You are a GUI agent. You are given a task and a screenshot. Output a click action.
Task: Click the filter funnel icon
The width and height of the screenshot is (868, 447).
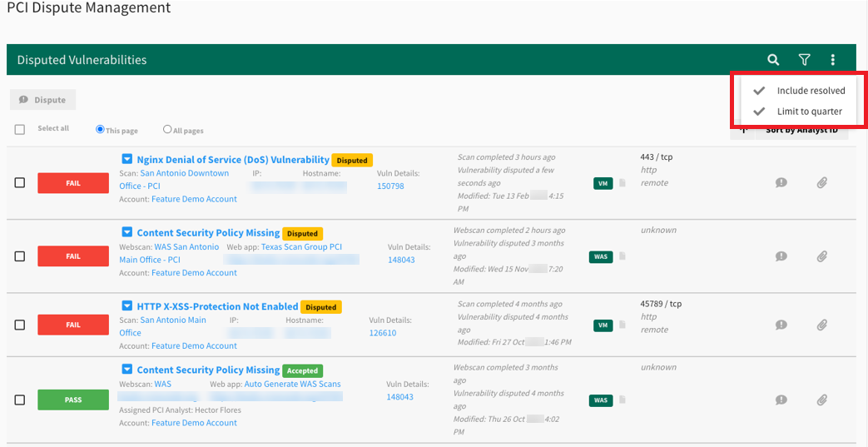coord(804,60)
